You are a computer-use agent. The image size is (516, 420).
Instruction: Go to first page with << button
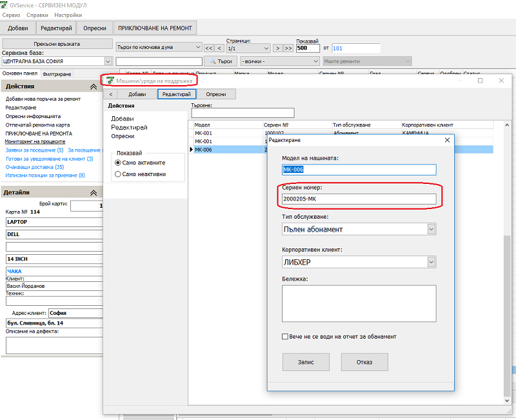[x=208, y=48]
